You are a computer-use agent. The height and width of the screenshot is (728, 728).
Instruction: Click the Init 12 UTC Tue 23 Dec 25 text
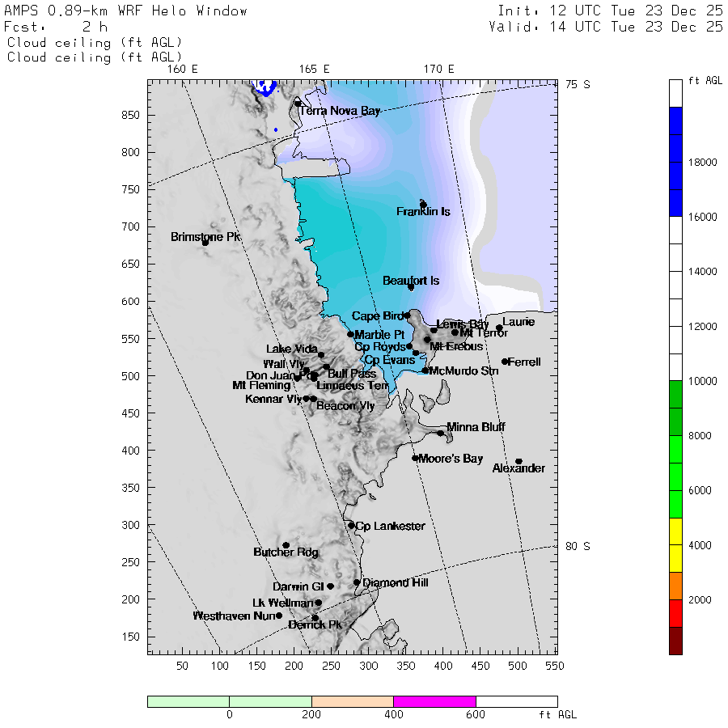pyautogui.click(x=611, y=11)
